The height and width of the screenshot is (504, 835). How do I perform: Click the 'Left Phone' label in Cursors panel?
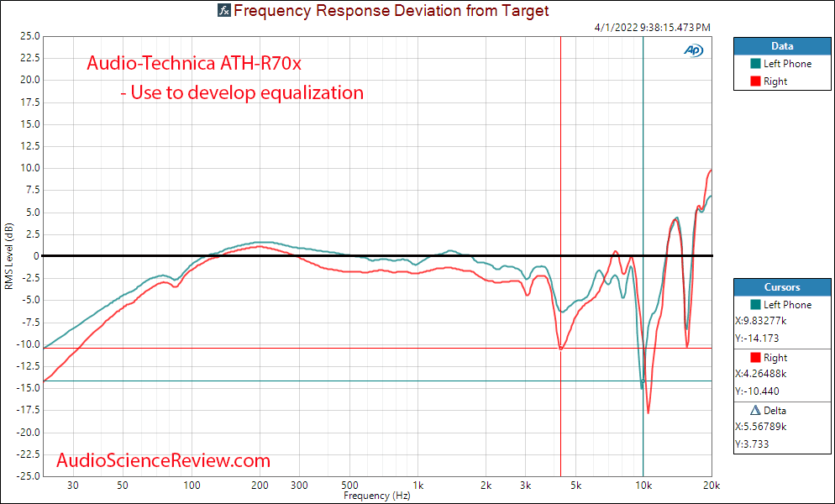[787, 305]
